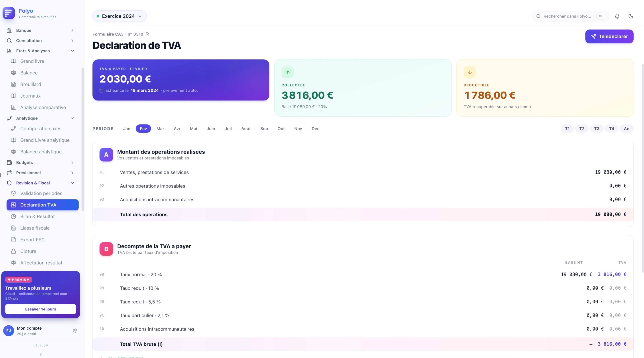The height and width of the screenshot is (358, 644).
Task: Select the Mar month tab
Action: 160,129
